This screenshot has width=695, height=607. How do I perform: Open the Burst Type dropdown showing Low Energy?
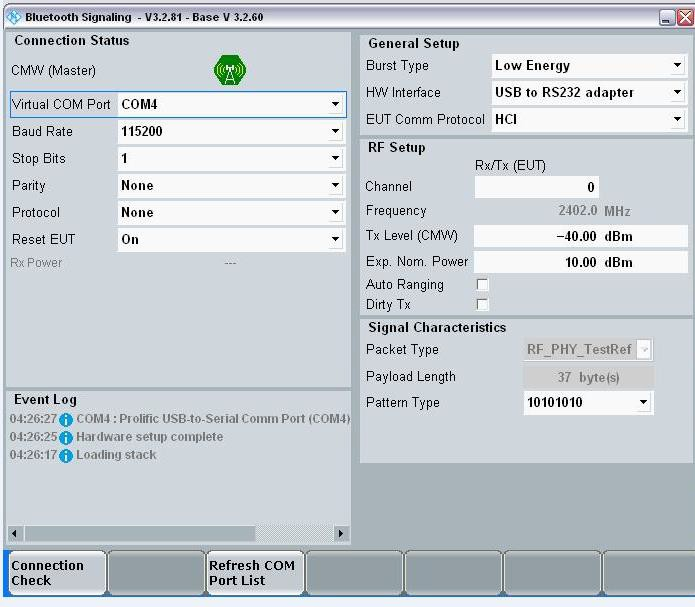point(589,66)
